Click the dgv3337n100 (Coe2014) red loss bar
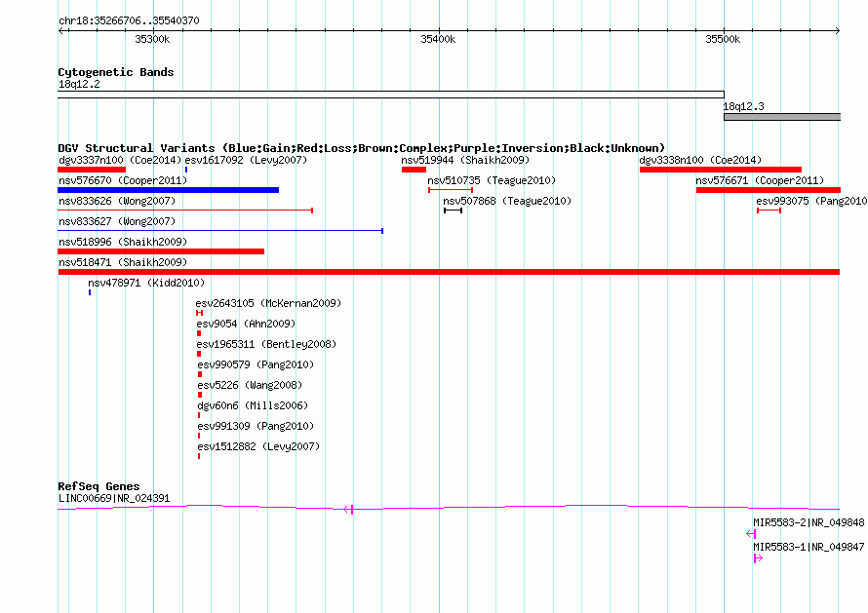The width and height of the screenshot is (868, 613). tap(92, 170)
